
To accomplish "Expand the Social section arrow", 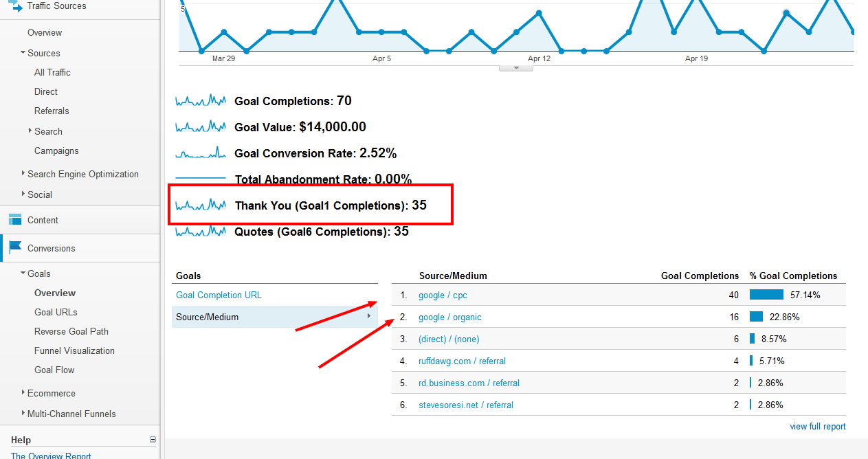I will [x=23, y=194].
